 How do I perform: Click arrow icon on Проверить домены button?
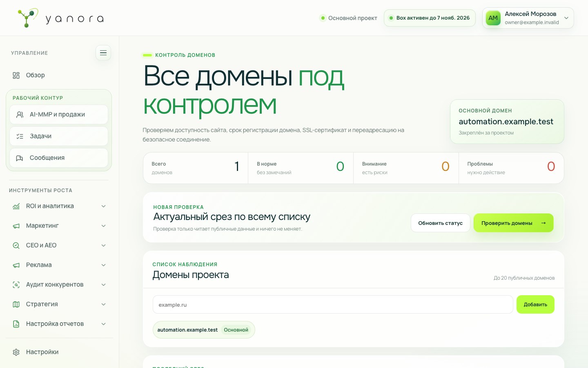(543, 223)
